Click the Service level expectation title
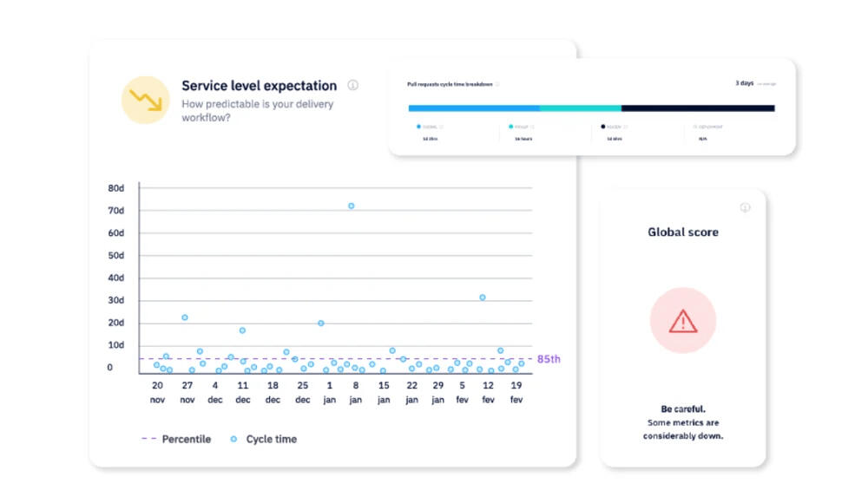The height and width of the screenshot is (490, 868). click(259, 85)
